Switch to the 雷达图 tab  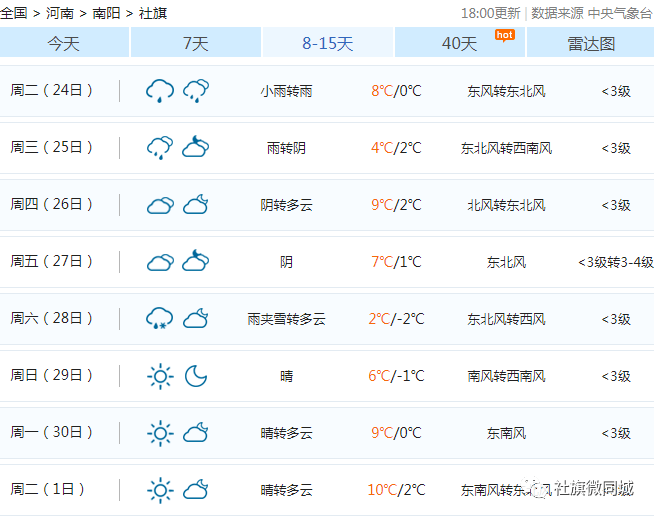coord(591,43)
